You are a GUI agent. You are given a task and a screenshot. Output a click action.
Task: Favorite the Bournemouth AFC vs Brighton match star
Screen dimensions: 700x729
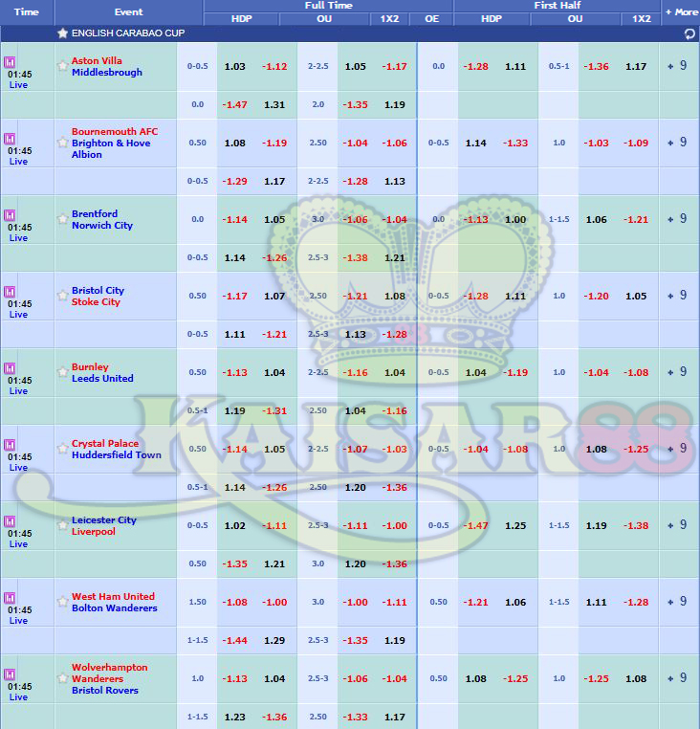[63, 143]
